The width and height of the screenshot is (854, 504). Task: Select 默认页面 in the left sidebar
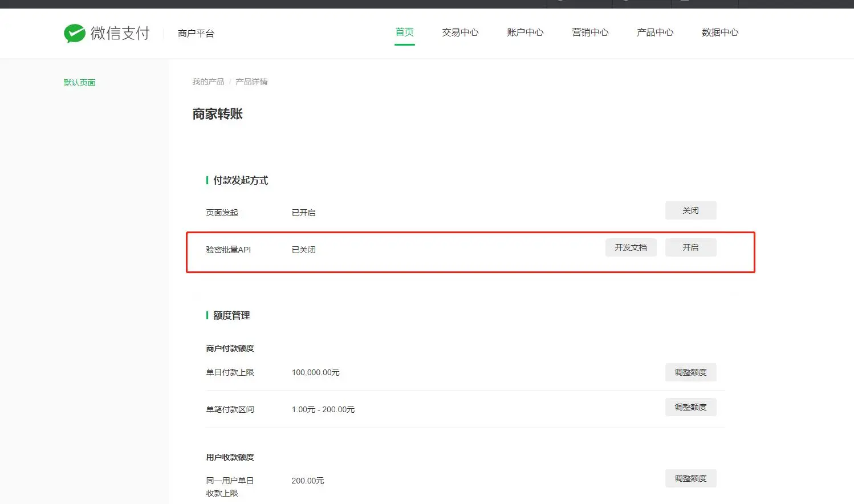[x=80, y=83]
